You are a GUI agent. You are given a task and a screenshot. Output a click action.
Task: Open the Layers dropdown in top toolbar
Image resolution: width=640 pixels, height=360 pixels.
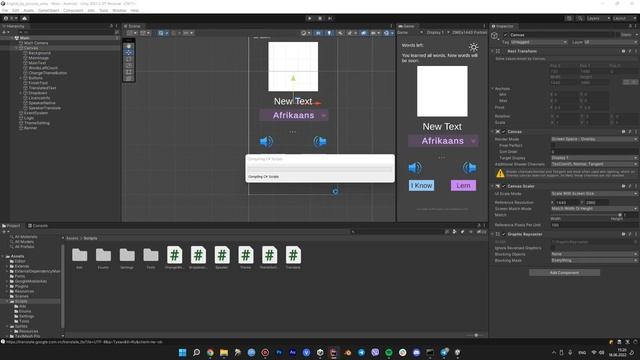[x=598, y=18]
